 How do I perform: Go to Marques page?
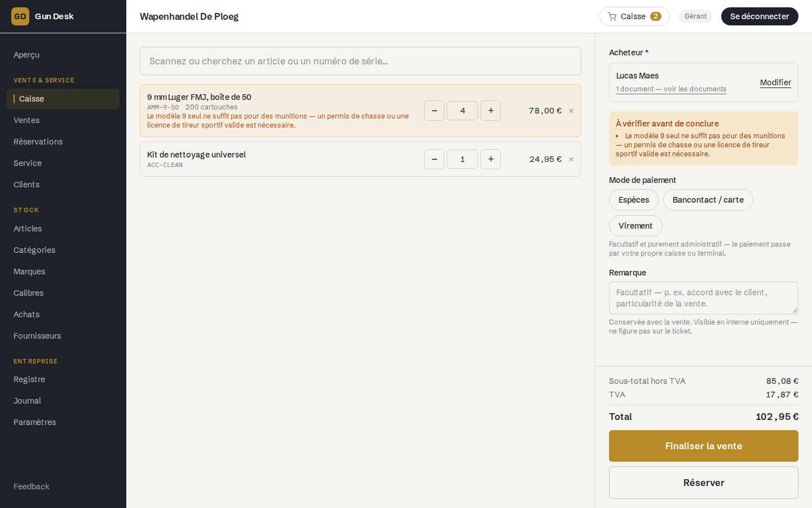(x=63, y=271)
